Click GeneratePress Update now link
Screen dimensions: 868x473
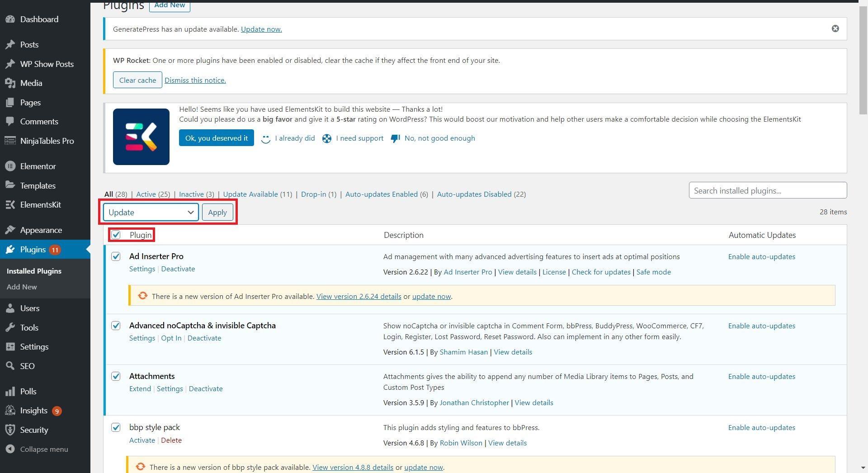(261, 29)
